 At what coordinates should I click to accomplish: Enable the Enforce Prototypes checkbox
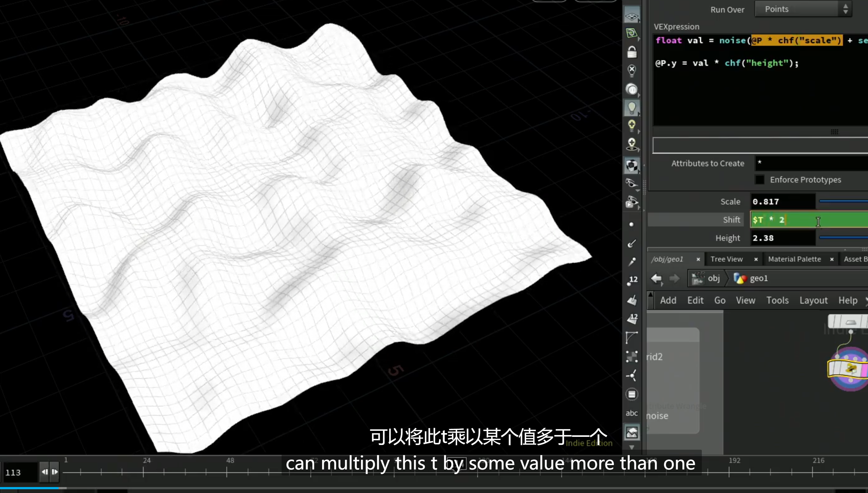pyautogui.click(x=759, y=179)
